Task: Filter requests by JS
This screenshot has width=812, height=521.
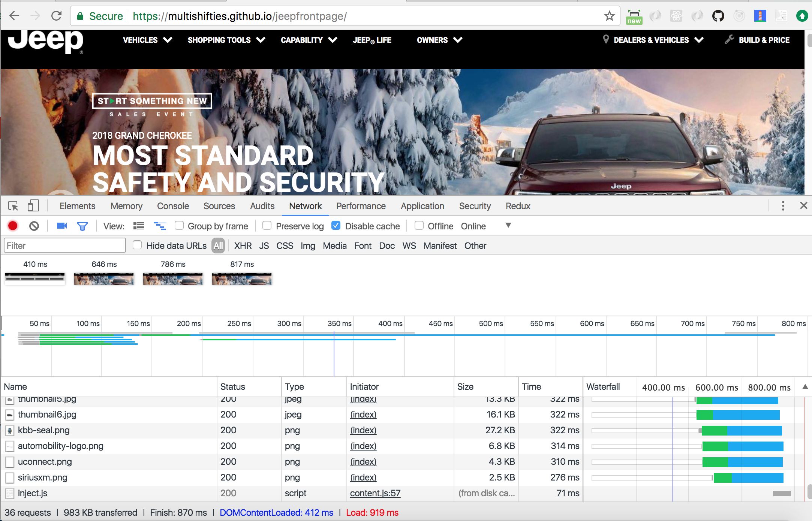Action: [264, 246]
